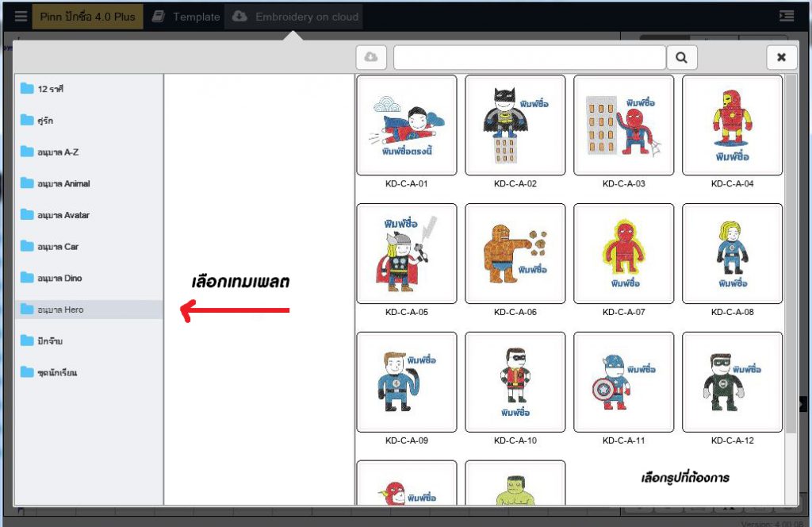Toggle the right side panel icon
The width and height of the screenshot is (812, 527).
786,16
